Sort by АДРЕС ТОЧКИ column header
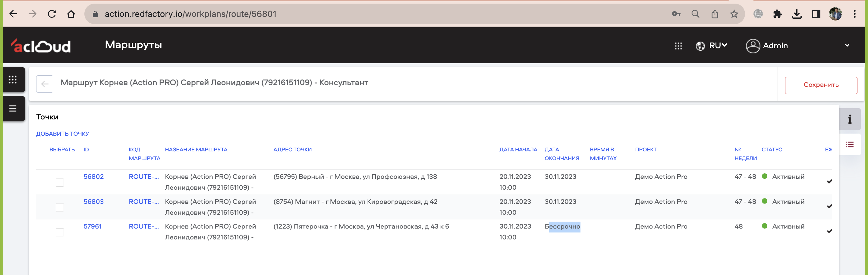The width and height of the screenshot is (868, 275). pos(292,150)
